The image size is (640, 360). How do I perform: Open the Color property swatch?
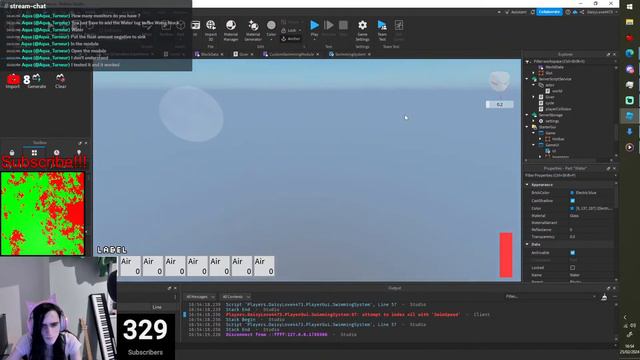pos(572,208)
